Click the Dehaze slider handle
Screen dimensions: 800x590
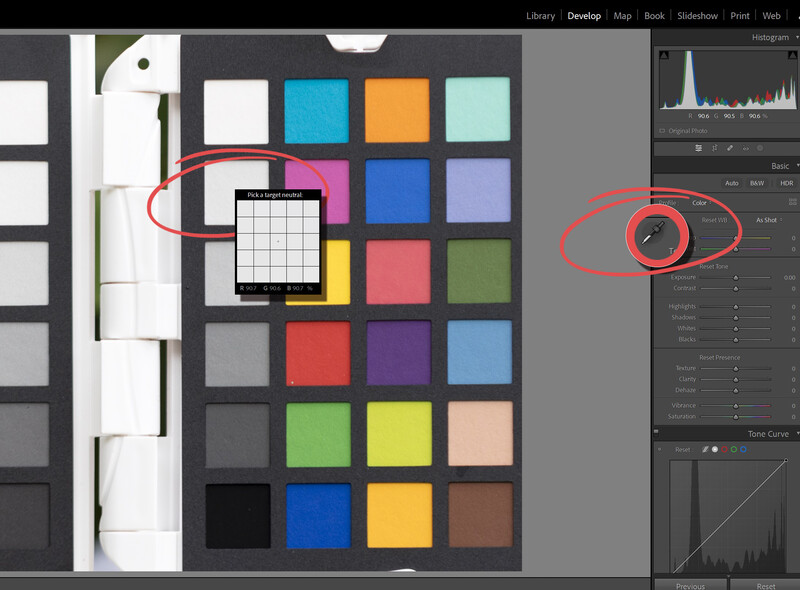coord(736,390)
